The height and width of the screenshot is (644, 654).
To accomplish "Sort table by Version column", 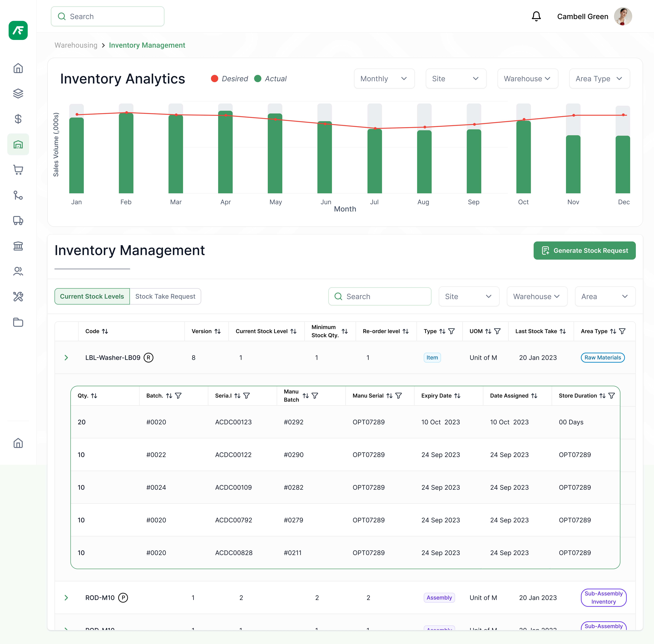I will pyautogui.click(x=218, y=331).
